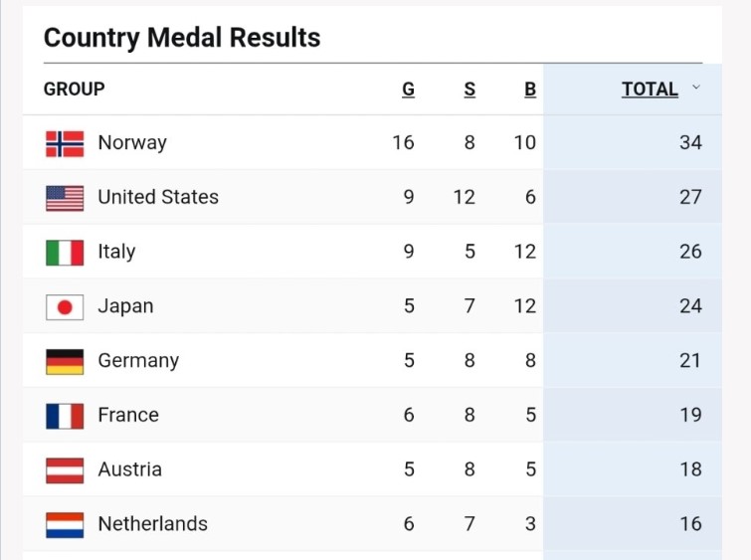
Task: Sort by bronze medals B header
Action: (530, 90)
